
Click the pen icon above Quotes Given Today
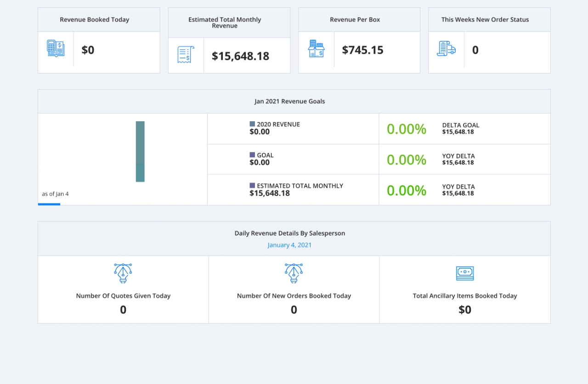click(123, 273)
